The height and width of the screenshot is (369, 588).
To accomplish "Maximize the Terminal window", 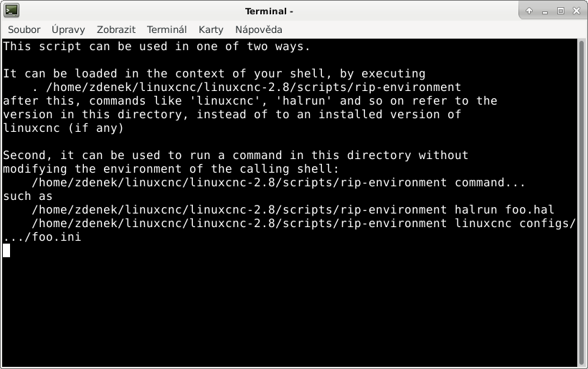I will 561,11.
